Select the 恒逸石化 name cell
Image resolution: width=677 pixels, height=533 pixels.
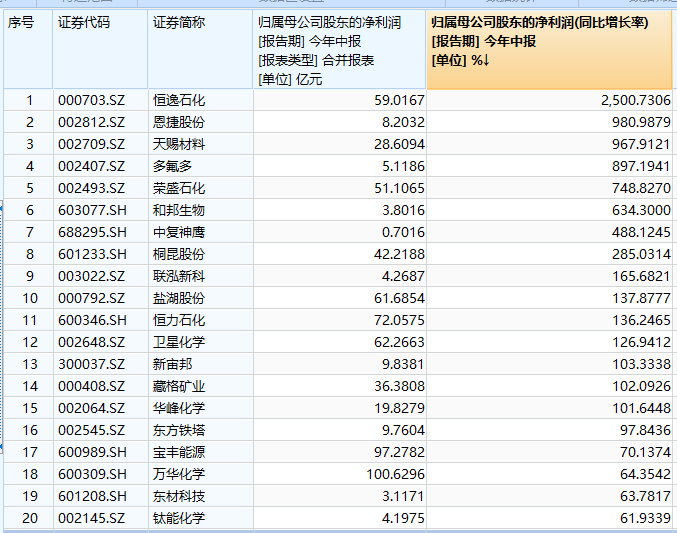coord(200,100)
